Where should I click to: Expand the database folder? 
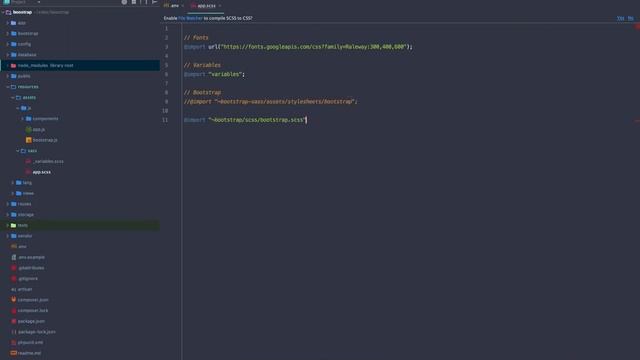click(x=8, y=55)
